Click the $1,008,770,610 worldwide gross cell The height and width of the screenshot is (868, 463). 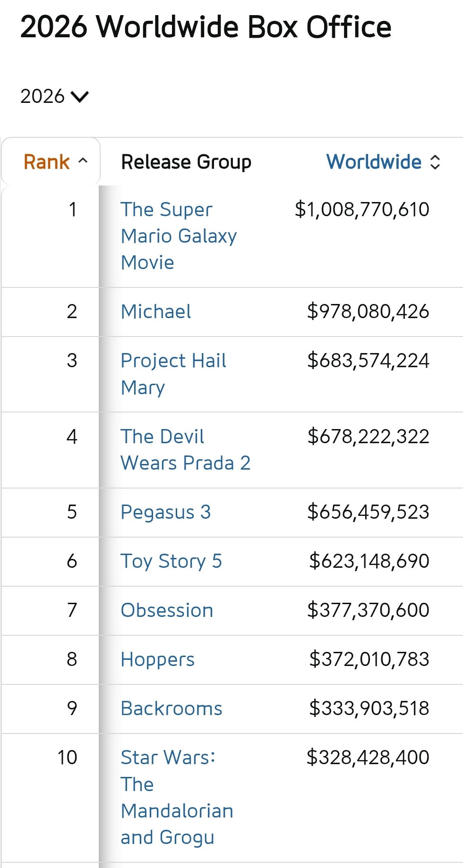pyautogui.click(x=362, y=210)
